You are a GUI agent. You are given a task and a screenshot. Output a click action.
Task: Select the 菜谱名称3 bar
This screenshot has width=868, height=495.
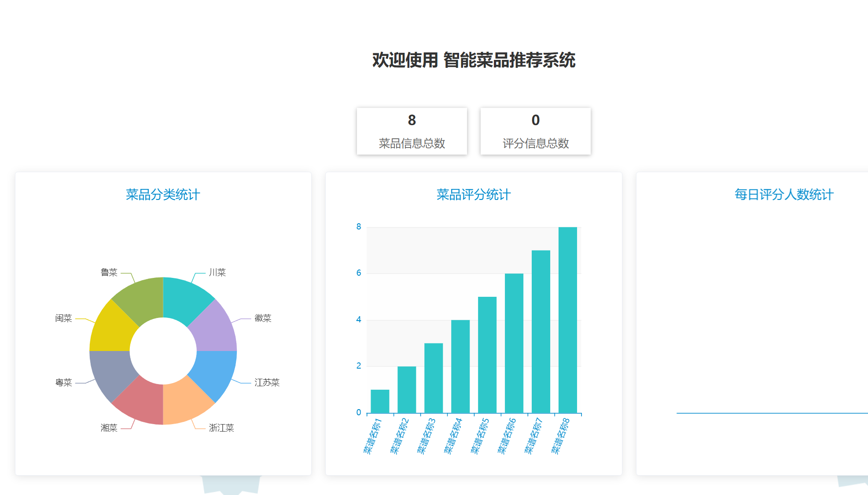point(434,378)
